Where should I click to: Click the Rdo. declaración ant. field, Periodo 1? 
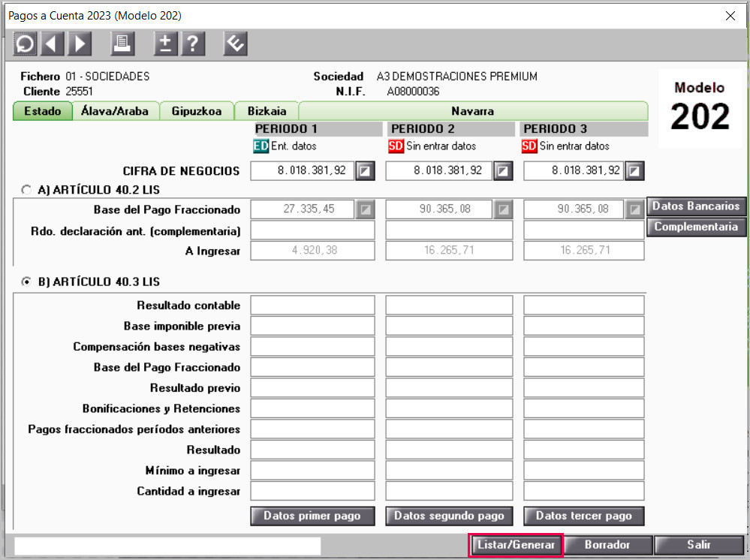pyautogui.click(x=312, y=230)
